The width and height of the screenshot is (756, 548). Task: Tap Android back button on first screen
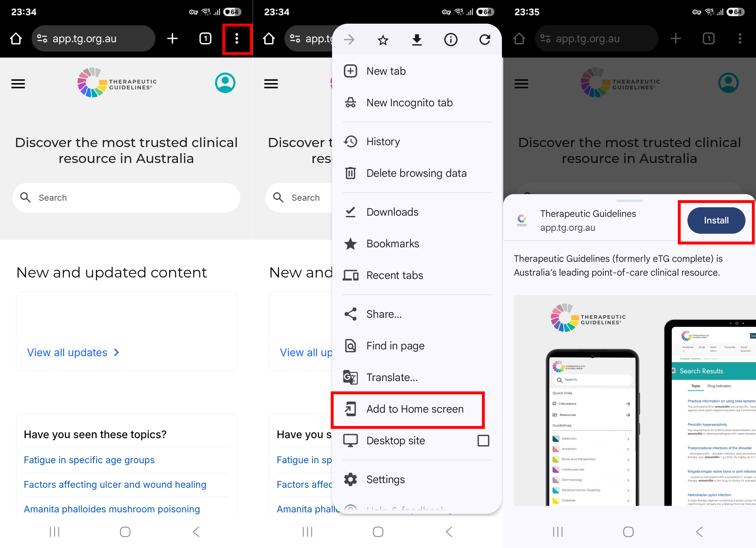click(196, 532)
